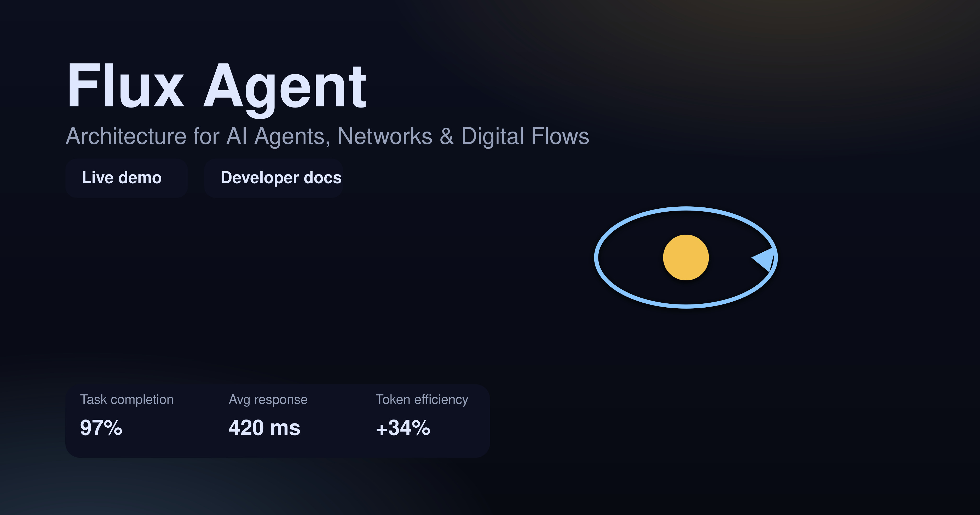Click the Architecture for AI Agents subtitle
The height and width of the screenshot is (515, 980).
click(x=327, y=137)
